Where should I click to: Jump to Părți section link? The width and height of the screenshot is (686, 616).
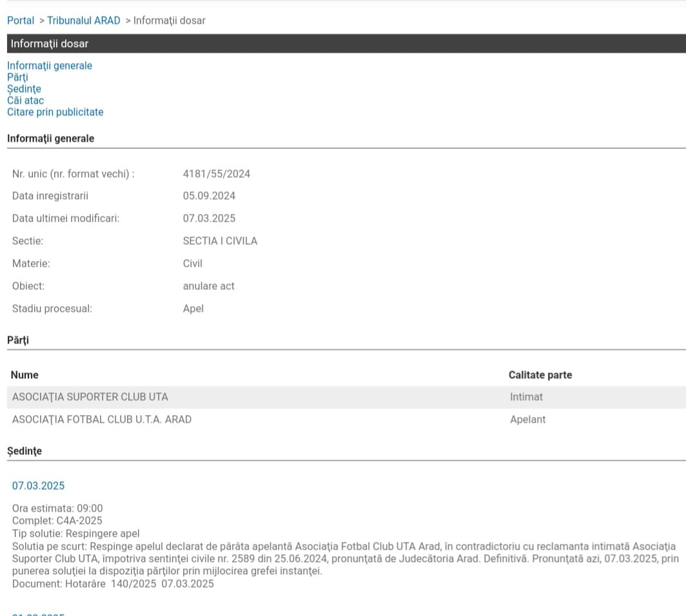(17, 77)
